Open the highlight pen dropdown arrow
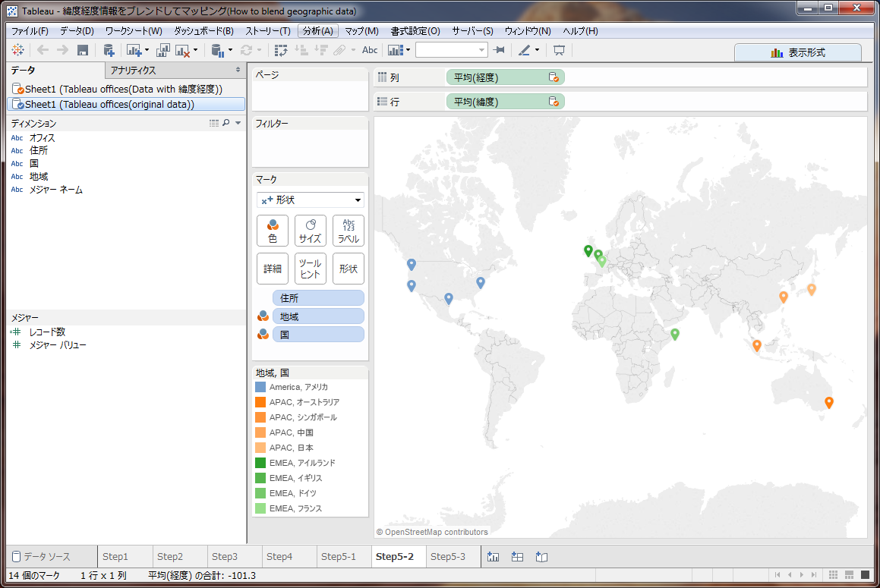 537,50
